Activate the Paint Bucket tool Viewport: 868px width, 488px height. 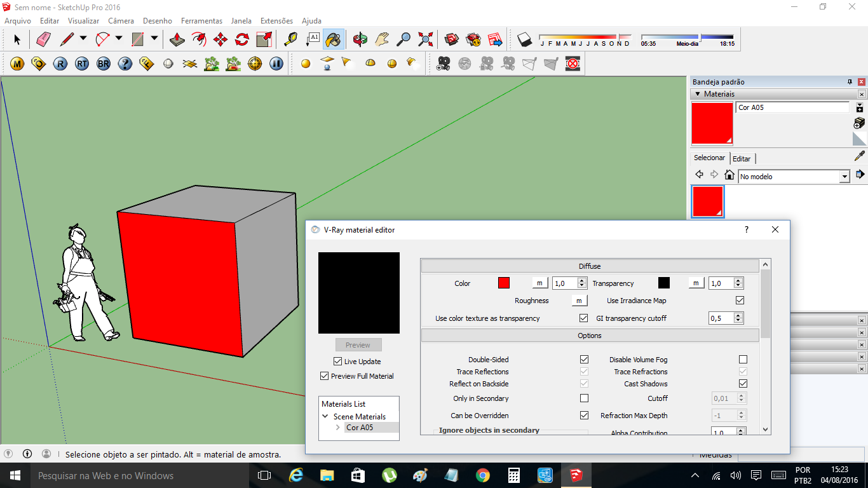(333, 40)
